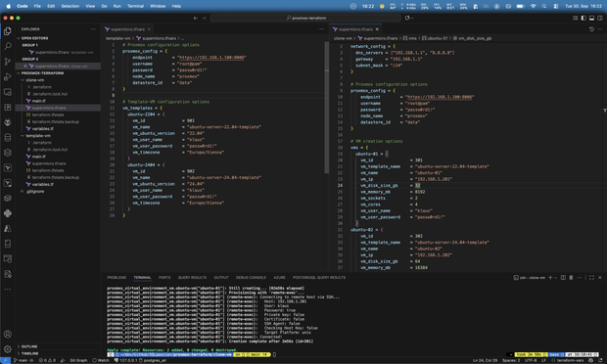
Task: Switch to the PostgreSQL Query Results tab
Action: [319, 277]
